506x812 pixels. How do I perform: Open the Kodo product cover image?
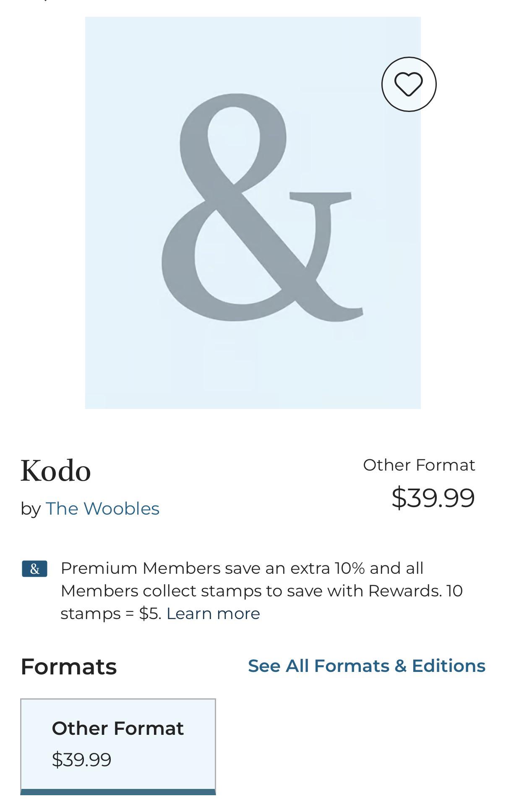point(253,213)
